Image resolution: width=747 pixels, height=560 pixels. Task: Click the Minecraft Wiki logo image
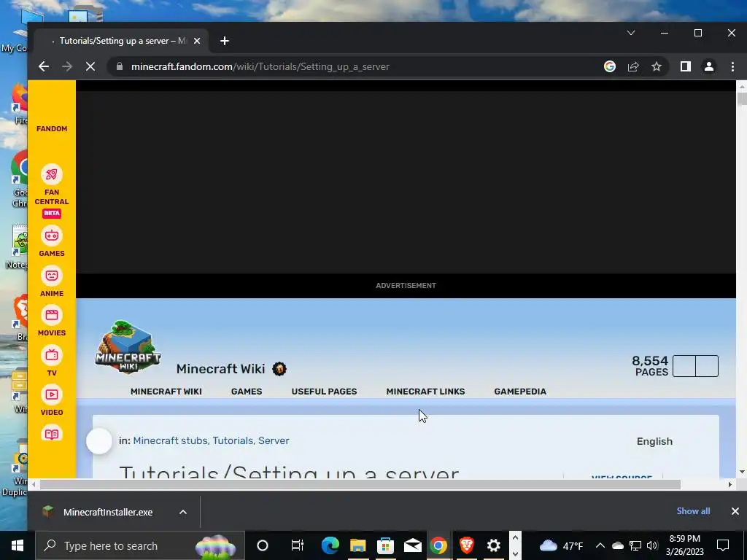pos(128,346)
